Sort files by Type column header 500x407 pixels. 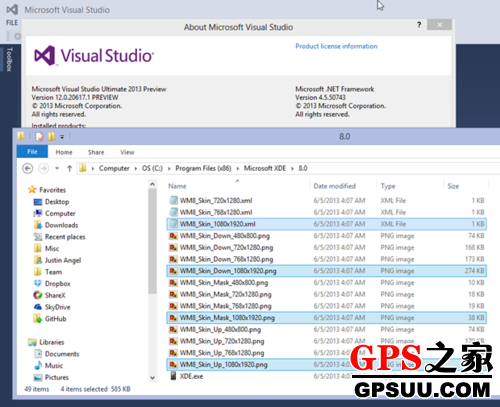pos(388,186)
